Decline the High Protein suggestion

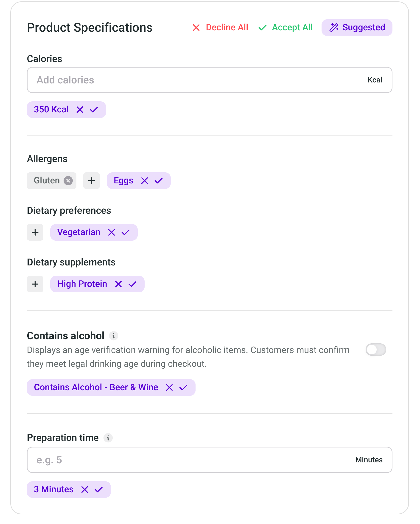point(118,284)
